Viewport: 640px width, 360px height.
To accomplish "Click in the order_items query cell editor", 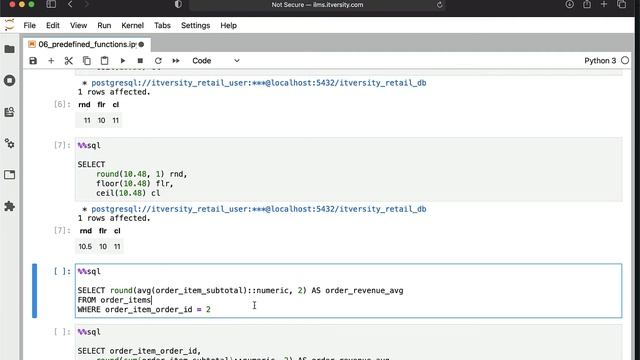I will 349,291.
